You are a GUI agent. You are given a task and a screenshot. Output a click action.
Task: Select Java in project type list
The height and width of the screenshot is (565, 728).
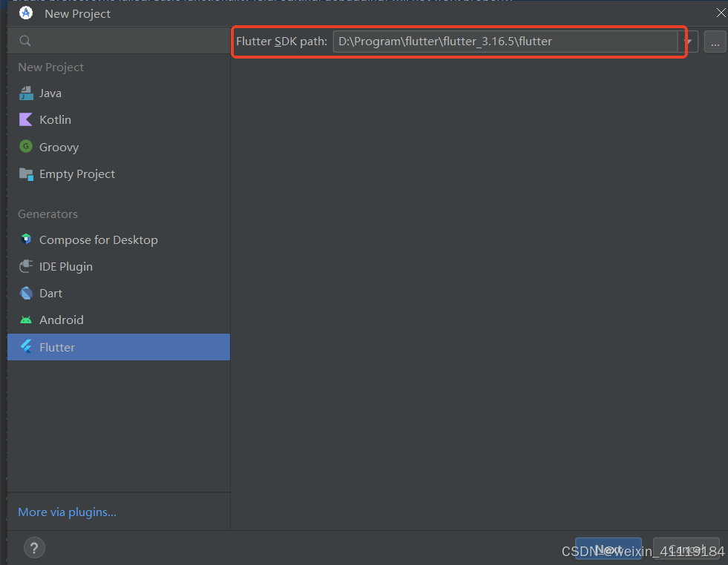point(119,93)
